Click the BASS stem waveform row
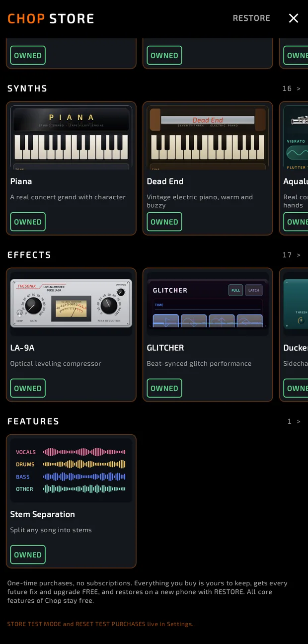 point(71,477)
